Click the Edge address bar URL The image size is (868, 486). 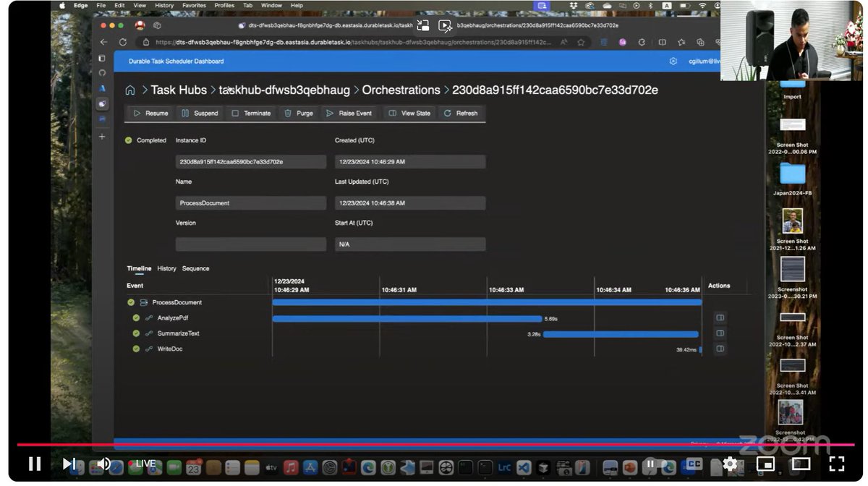coord(354,43)
